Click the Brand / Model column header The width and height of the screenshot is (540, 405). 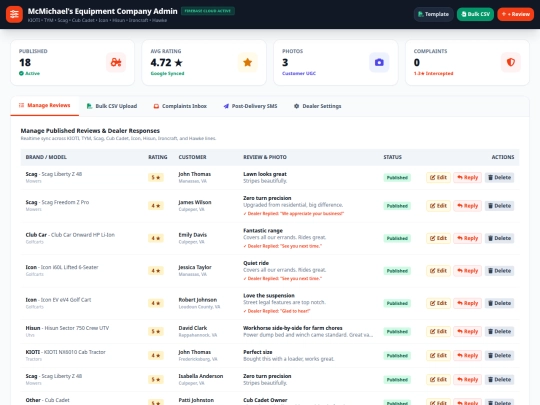(x=46, y=157)
